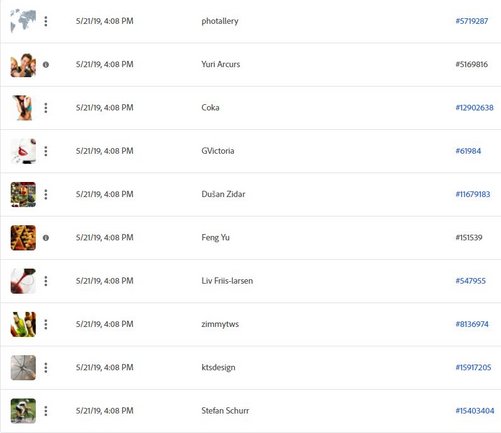Select the wine pouring thumbnail
Viewport: 501px width, 433px height.
click(x=23, y=281)
